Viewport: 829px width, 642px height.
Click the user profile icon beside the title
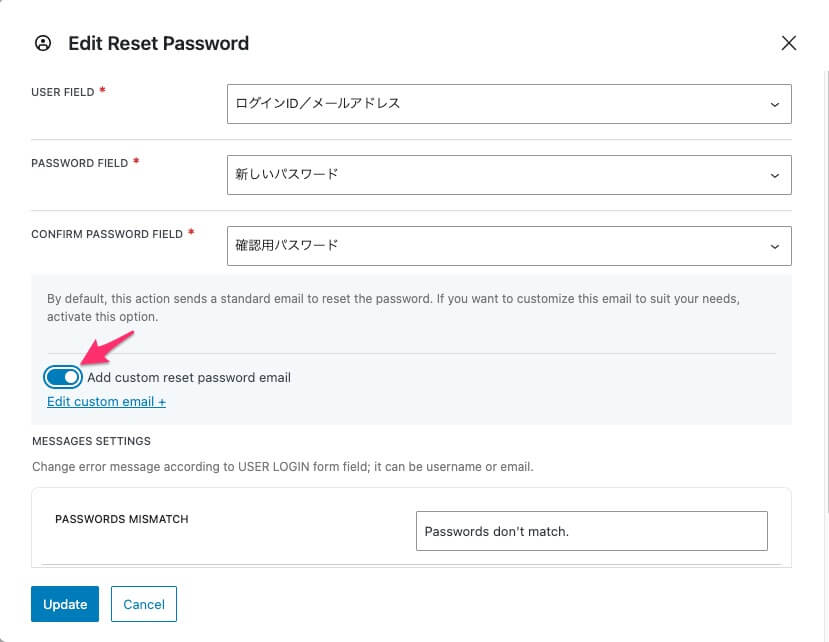pyautogui.click(x=42, y=43)
